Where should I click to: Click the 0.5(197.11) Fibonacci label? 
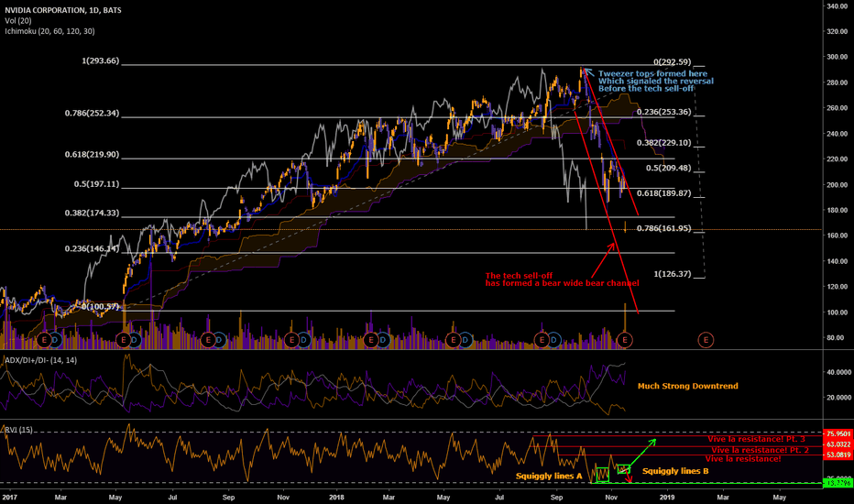pos(96,184)
